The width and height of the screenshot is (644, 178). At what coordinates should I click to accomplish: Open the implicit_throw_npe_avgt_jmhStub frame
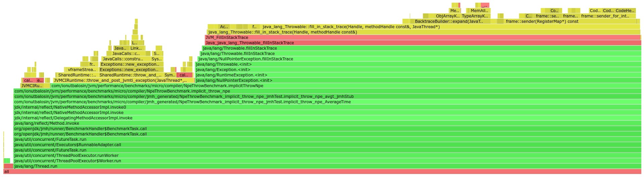(x=327, y=97)
